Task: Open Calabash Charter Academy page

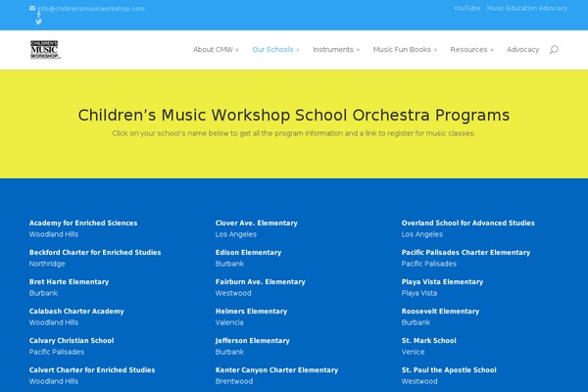Action: pos(76,311)
